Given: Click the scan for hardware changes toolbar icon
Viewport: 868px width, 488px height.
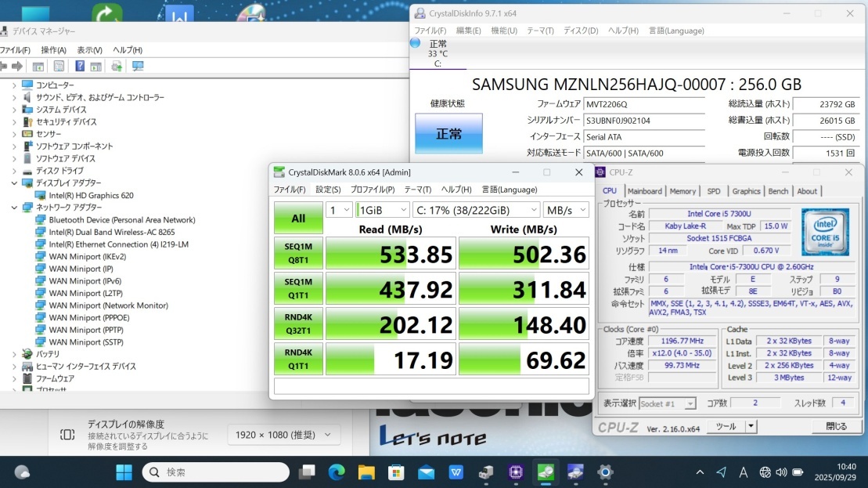Looking at the screenshot, I should click(x=138, y=67).
